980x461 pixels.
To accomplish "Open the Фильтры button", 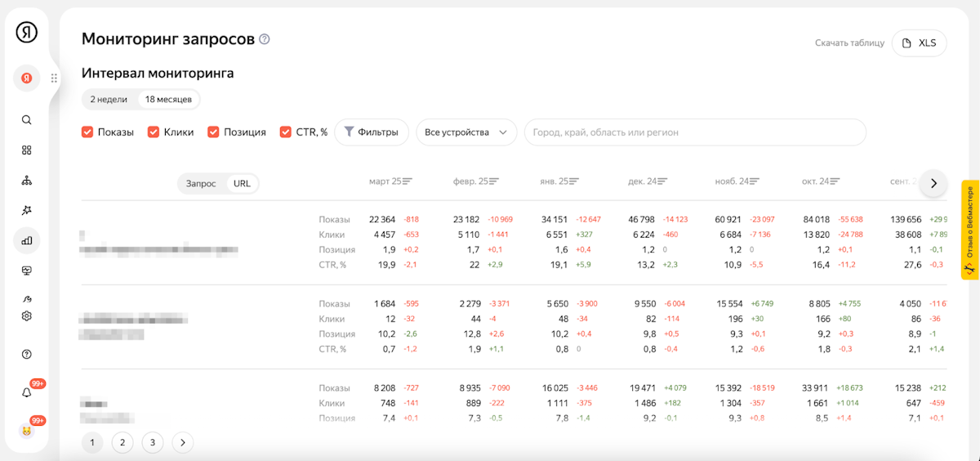I will [x=372, y=132].
